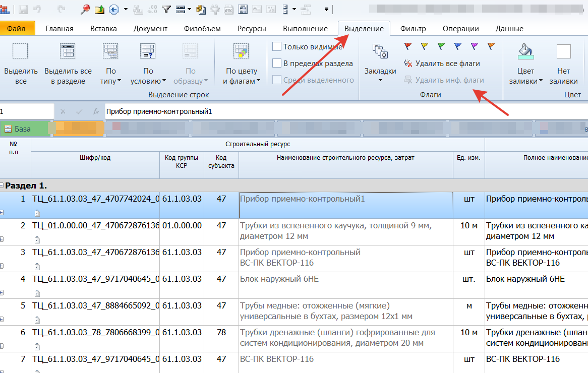Viewport: 588px width, 373px height.
Task: Click the red pushpin icon in the quick toolbar
Action: [86, 9]
